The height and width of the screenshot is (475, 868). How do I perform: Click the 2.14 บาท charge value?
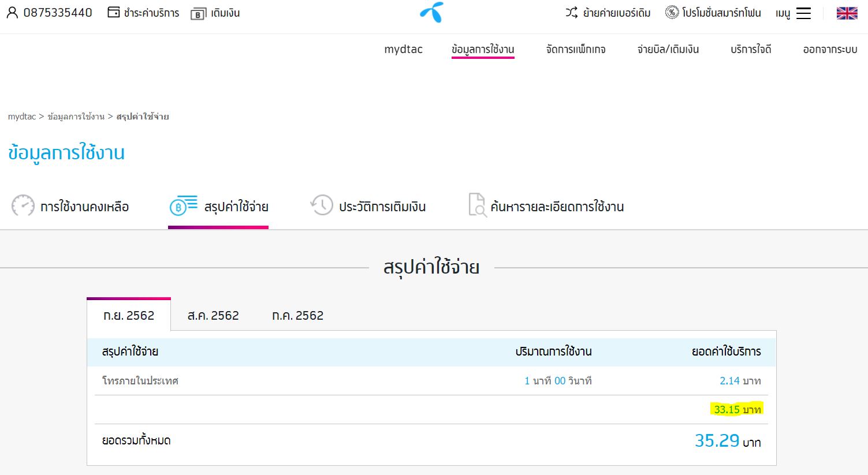click(740, 381)
